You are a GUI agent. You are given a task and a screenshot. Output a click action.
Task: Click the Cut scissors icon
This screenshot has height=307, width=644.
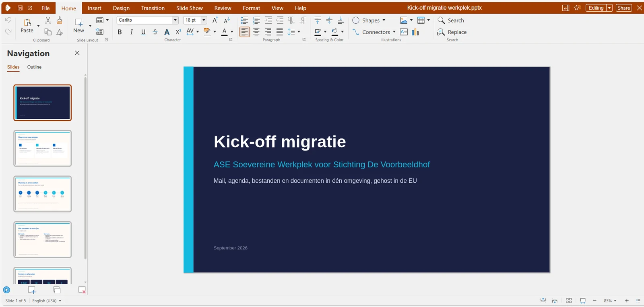[48, 20]
